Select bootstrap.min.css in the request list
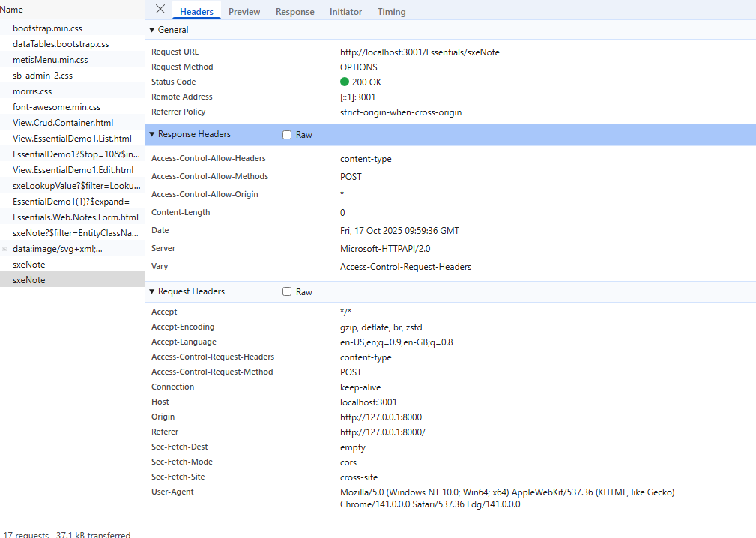 point(47,28)
